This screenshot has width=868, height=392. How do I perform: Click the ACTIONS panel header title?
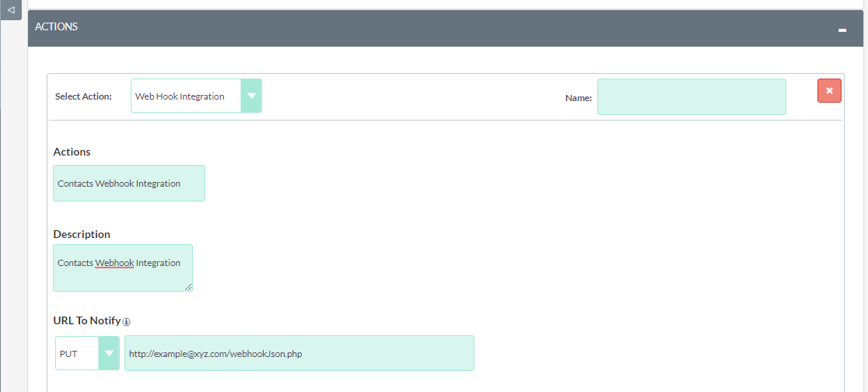click(x=57, y=26)
